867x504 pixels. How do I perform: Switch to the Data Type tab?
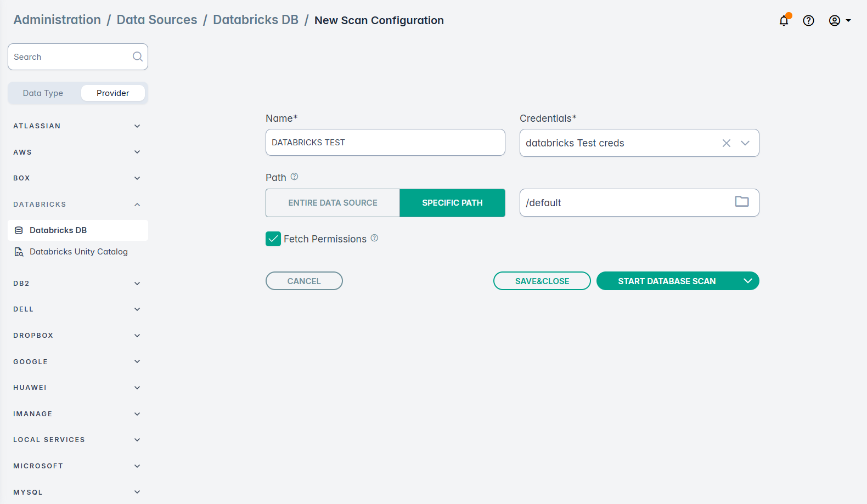[43, 93]
